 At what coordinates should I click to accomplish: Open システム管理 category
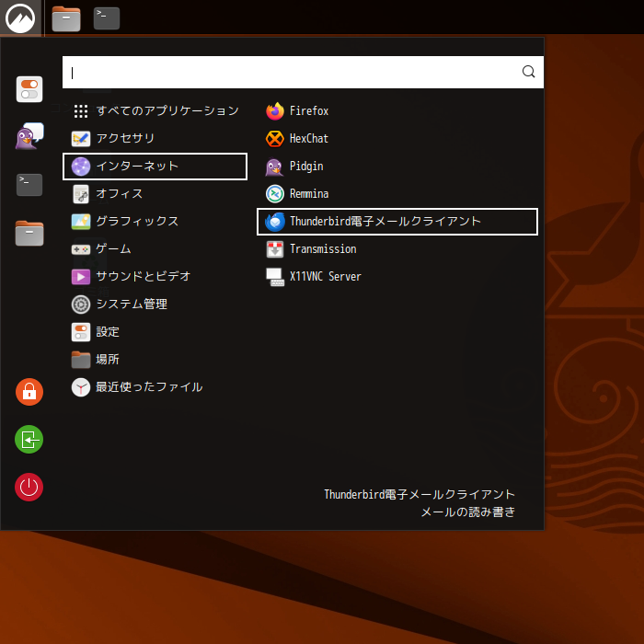[155, 305]
